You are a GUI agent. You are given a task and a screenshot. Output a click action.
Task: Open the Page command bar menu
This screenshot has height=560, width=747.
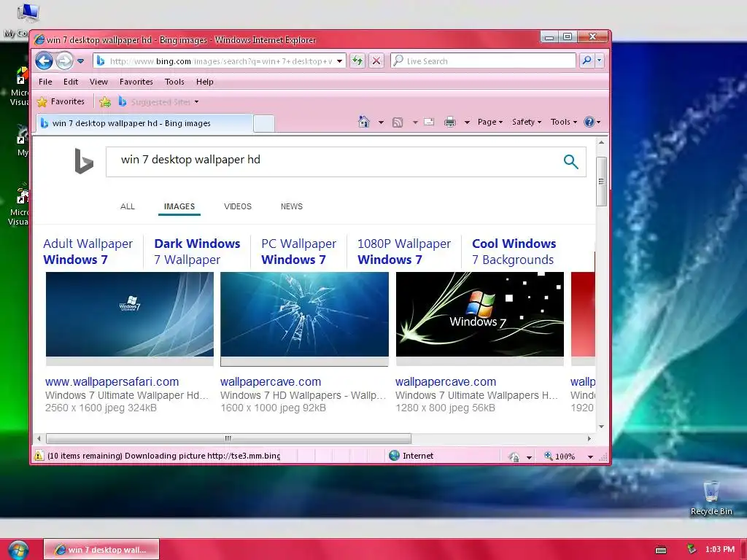[489, 122]
